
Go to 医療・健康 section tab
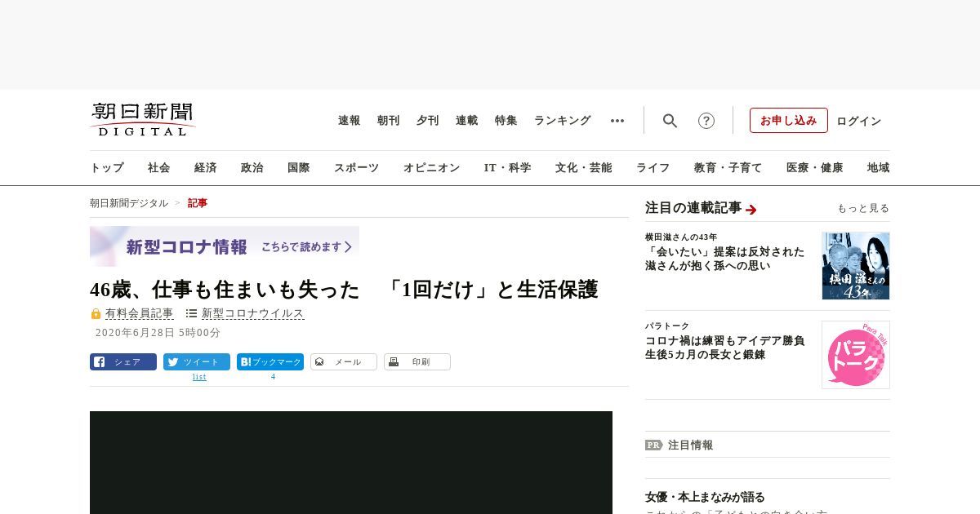[815, 168]
